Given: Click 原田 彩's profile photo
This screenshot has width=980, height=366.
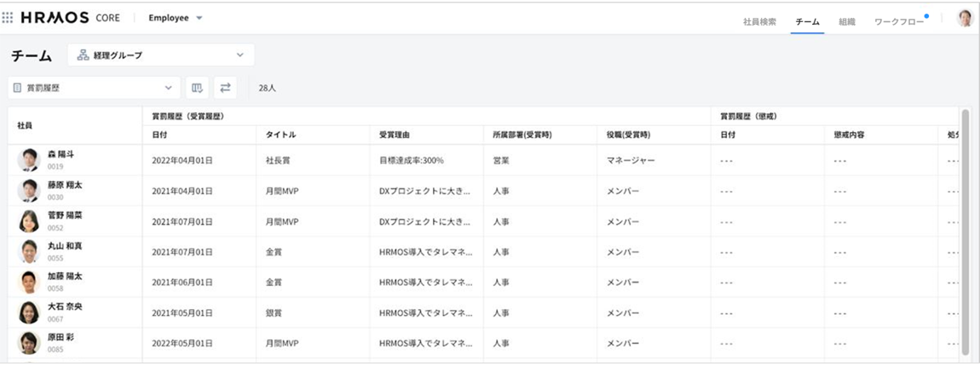Looking at the screenshot, I should (x=29, y=342).
